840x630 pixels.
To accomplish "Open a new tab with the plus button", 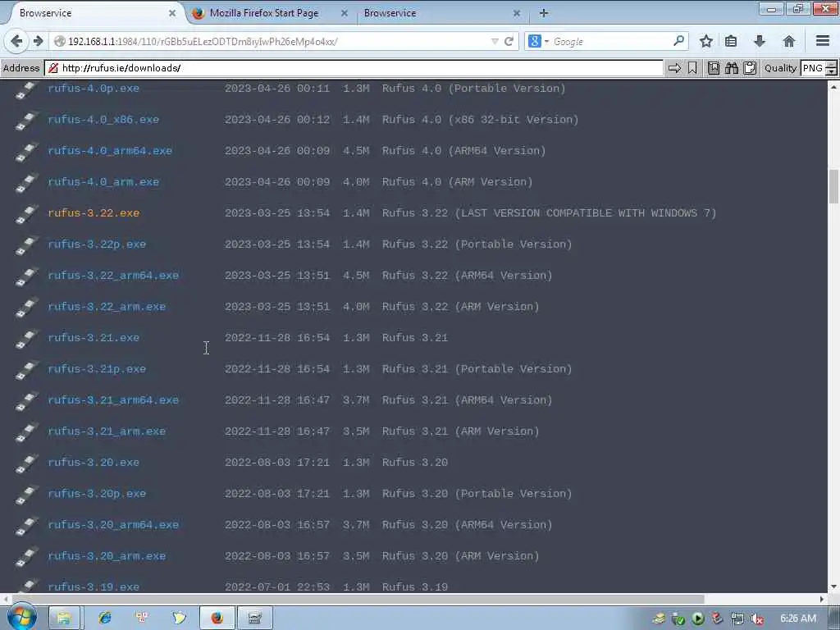I will click(544, 13).
